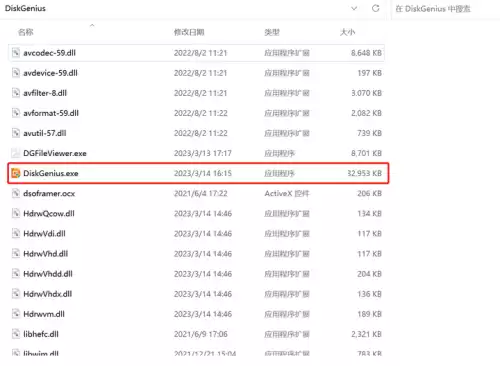This screenshot has height=366, width=500.
Task: Select the DiskGenius path text in address bar
Action: 25,8
